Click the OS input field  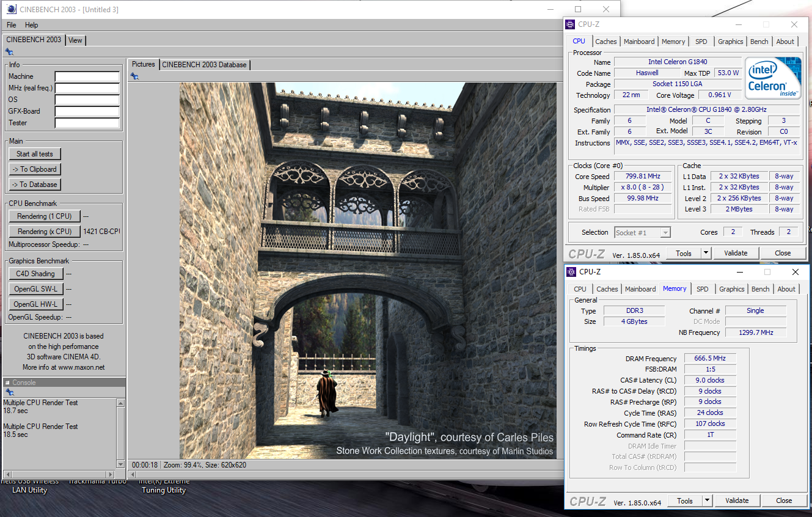click(x=87, y=100)
